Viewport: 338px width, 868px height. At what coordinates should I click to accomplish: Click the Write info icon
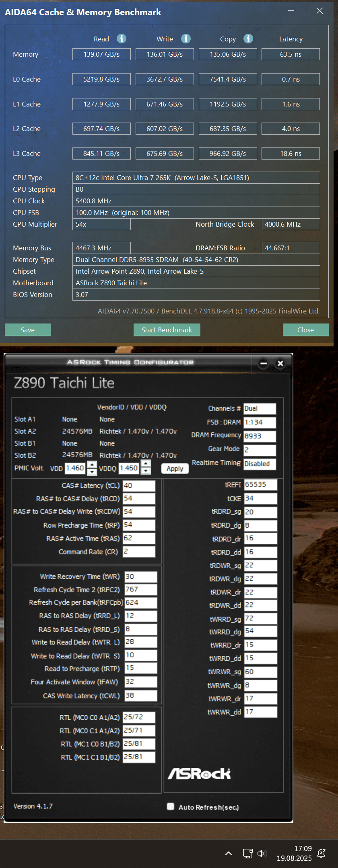click(x=185, y=39)
